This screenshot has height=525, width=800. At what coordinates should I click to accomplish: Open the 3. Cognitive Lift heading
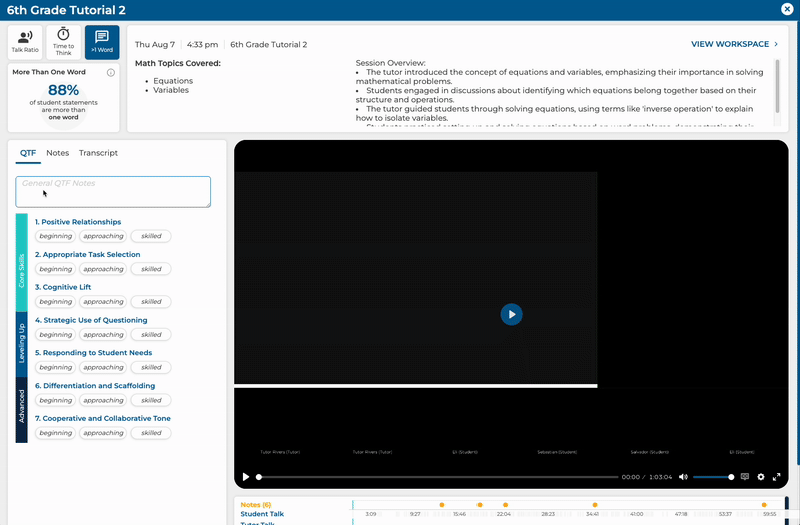(x=63, y=287)
